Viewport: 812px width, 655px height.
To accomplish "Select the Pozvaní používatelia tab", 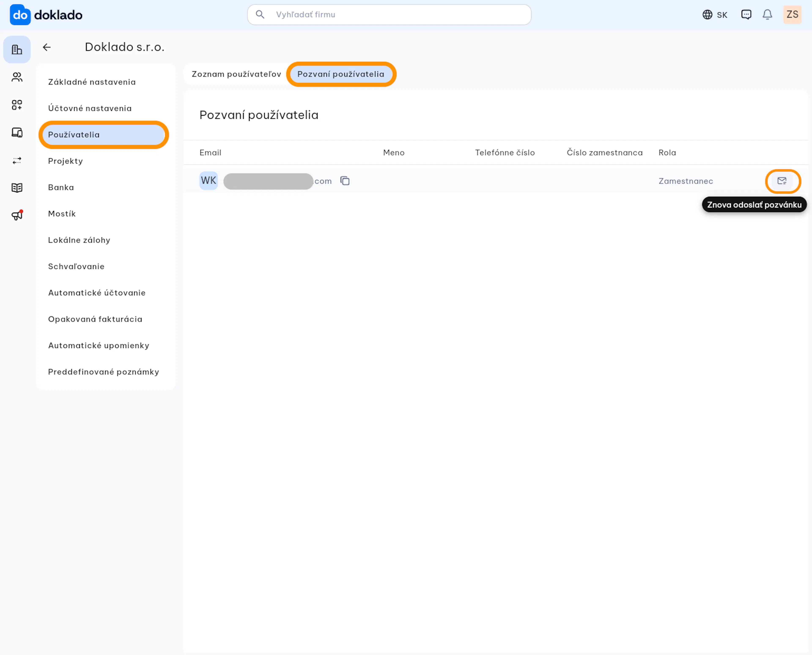I will coord(341,74).
